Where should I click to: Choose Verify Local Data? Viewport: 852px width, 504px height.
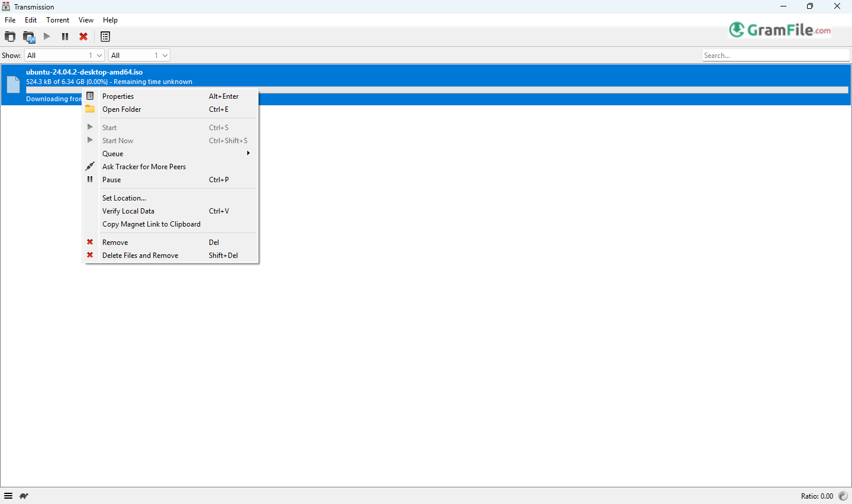[x=172, y=211]
